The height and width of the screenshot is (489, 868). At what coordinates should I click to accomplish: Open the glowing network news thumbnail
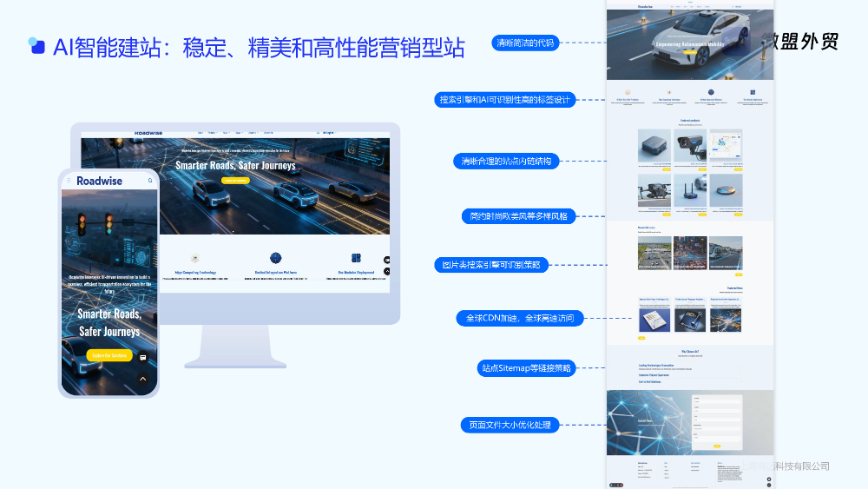[x=726, y=320]
